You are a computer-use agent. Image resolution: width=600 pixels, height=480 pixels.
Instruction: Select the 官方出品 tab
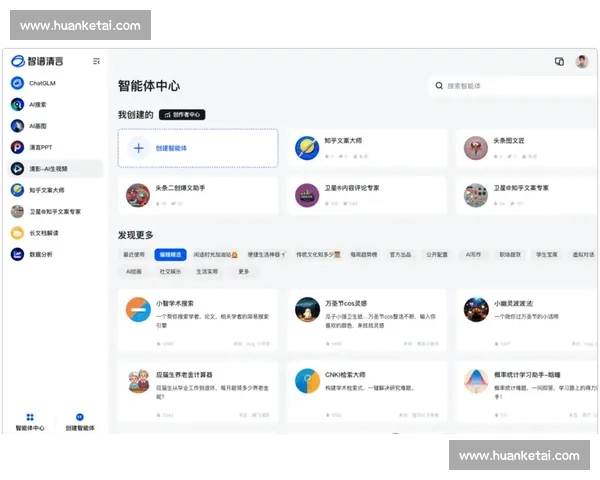click(x=400, y=255)
